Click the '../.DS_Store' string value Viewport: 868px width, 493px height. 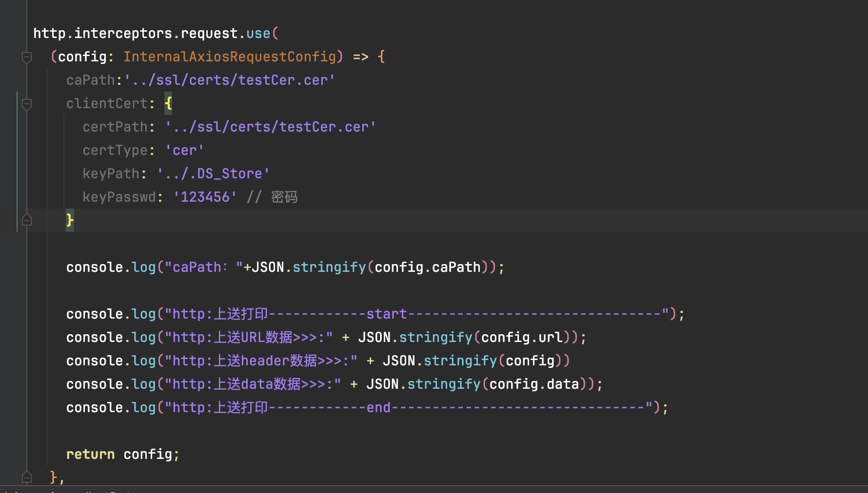[x=213, y=173]
